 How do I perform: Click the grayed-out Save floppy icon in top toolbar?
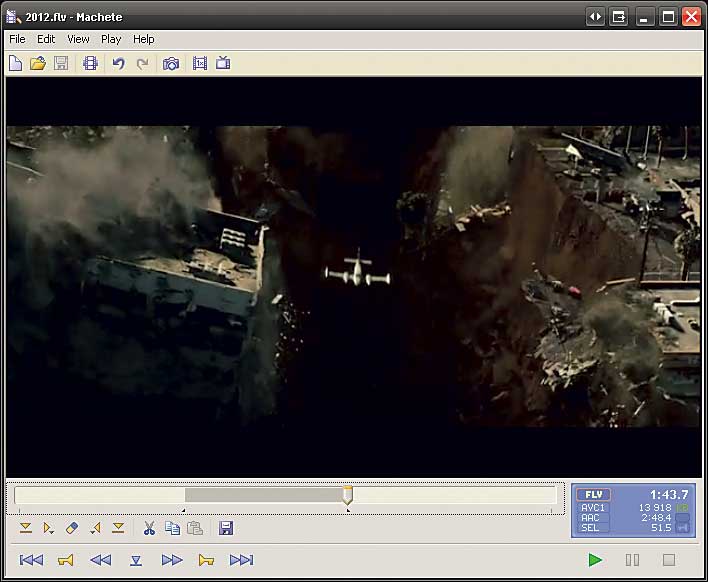click(x=61, y=63)
